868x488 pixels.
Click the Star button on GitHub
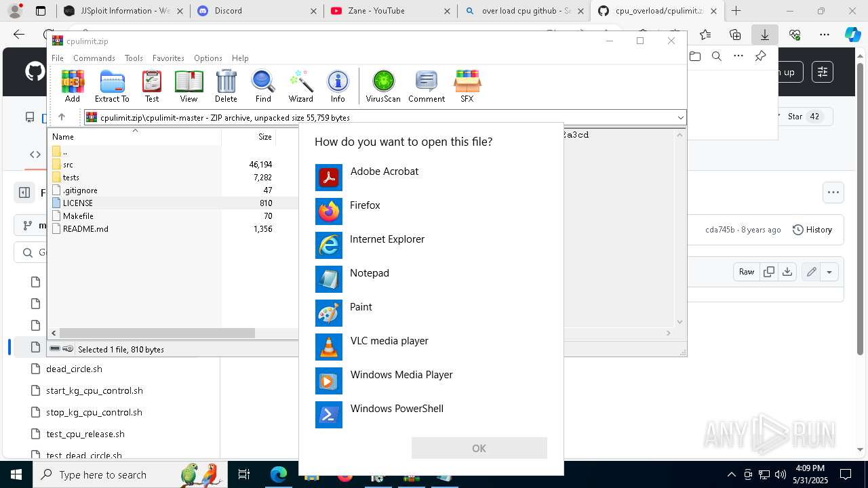803,117
